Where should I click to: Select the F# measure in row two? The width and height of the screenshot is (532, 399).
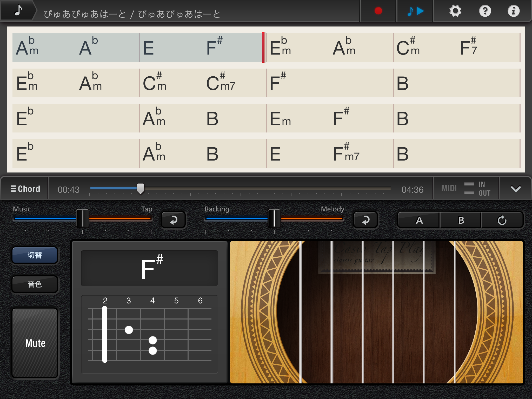point(330,83)
